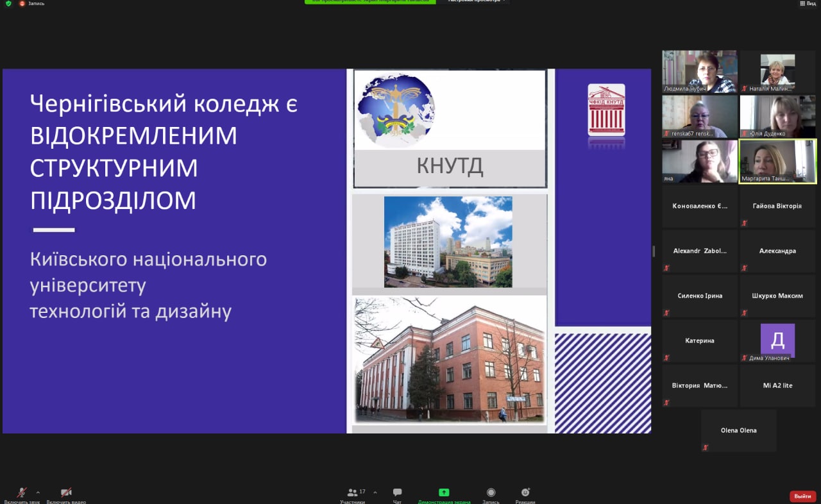821x504 pixels.
Task: Turn on the camera (Включить видео)
Action: tap(66, 492)
